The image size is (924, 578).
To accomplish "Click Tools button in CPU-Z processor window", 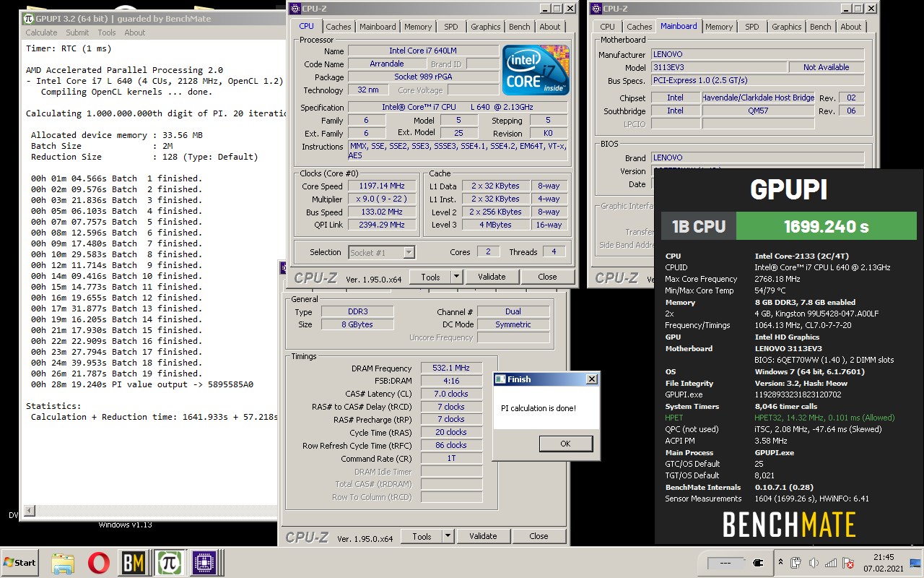I will (430, 277).
